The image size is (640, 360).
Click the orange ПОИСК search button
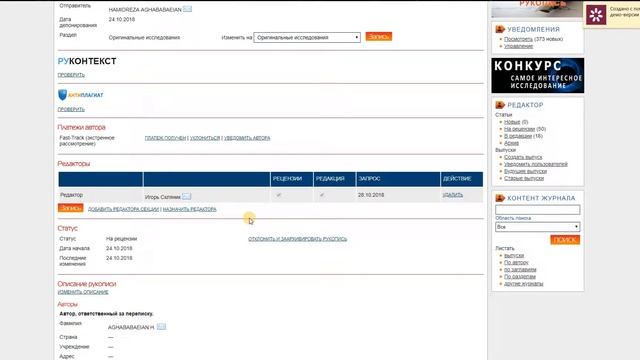pyautogui.click(x=565, y=240)
